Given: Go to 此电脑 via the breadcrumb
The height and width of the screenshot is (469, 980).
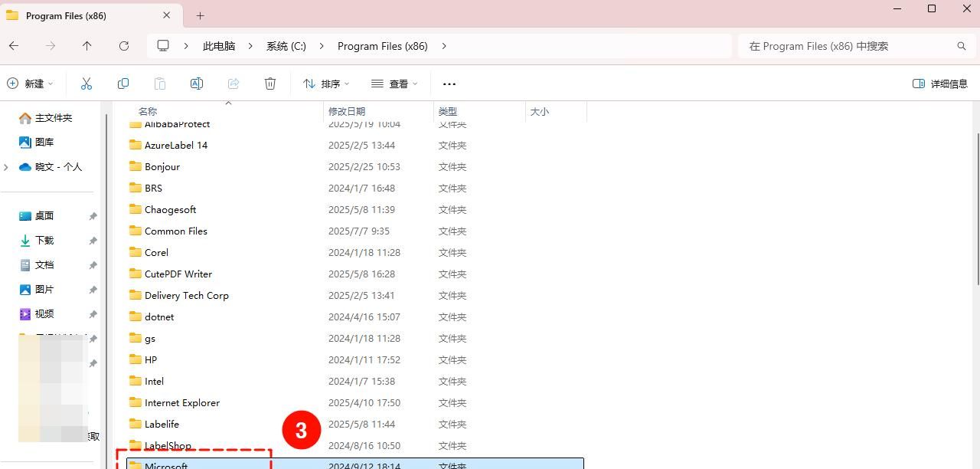Looking at the screenshot, I should point(218,46).
